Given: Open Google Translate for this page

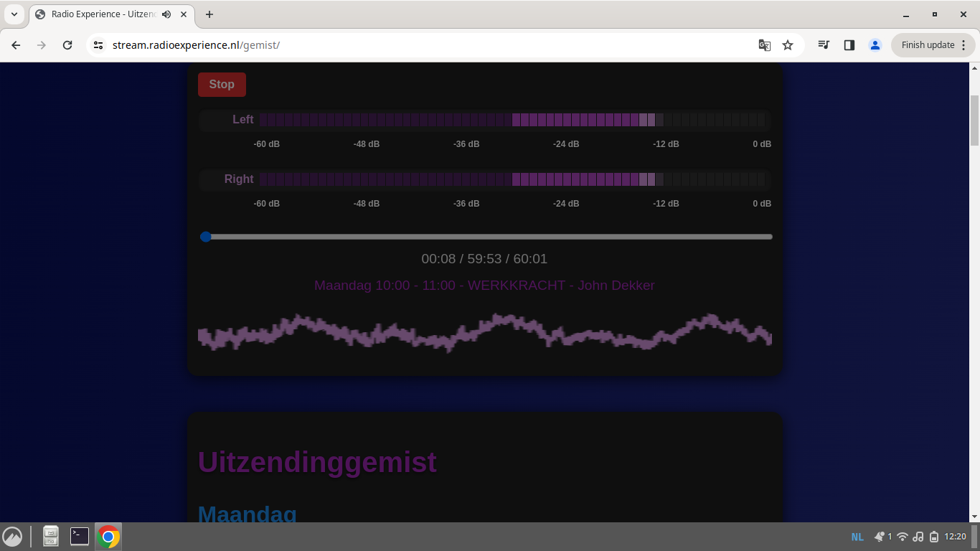Looking at the screenshot, I should (x=764, y=44).
